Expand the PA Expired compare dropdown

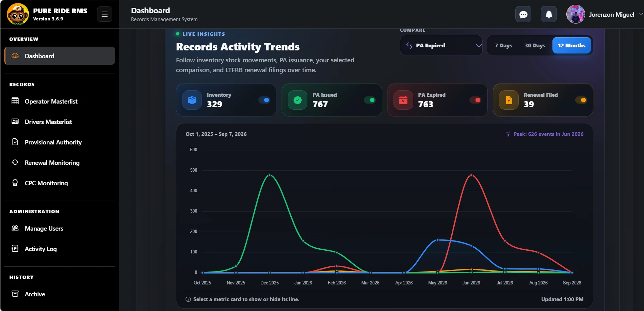tap(441, 45)
